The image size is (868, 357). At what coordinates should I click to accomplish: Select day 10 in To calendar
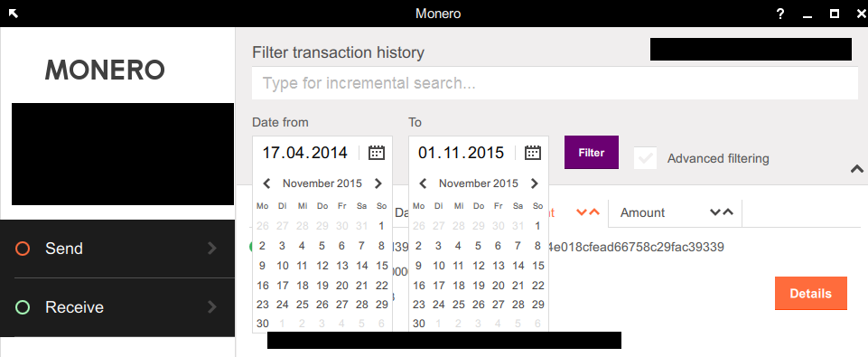click(439, 266)
